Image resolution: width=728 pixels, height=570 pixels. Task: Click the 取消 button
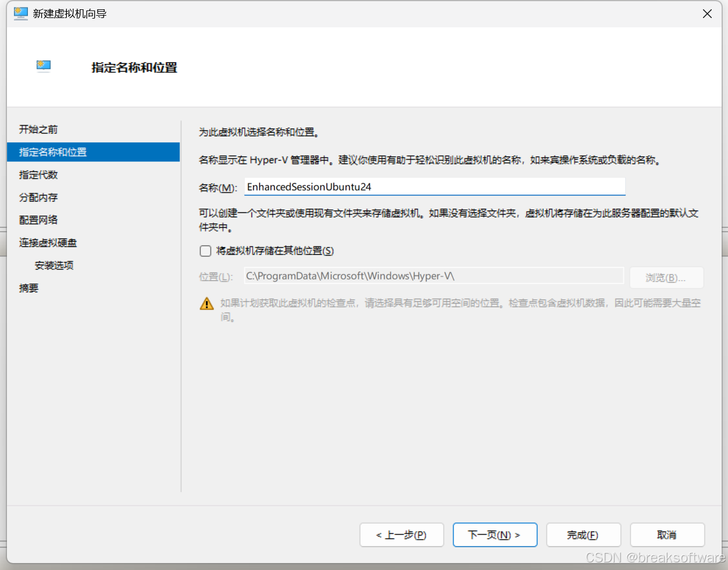coord(668,535)
